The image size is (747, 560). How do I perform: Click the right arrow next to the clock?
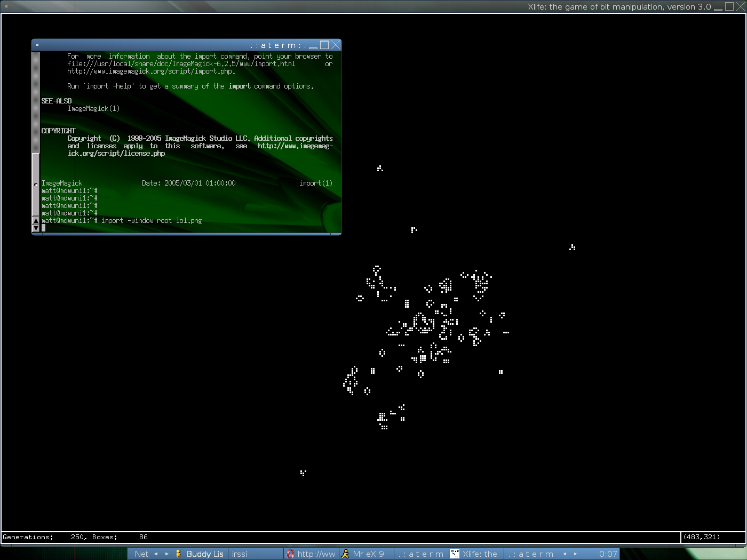point(576,554)
